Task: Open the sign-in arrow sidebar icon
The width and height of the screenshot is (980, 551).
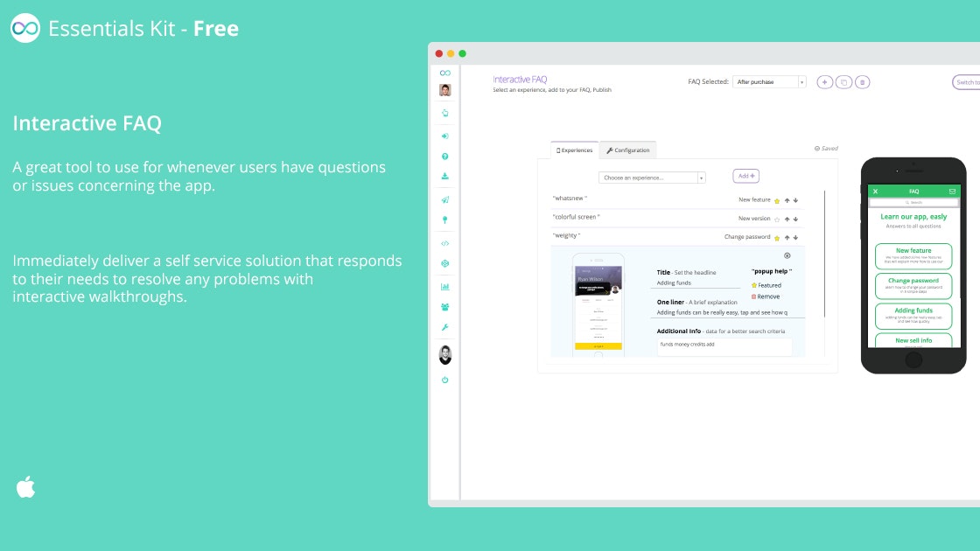Action: tap(445, 136)
